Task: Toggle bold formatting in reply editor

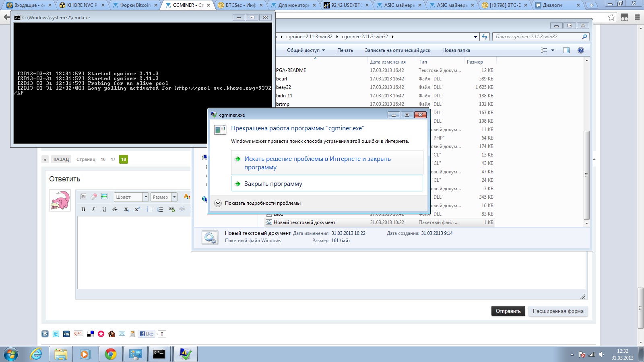Action: pyautogui.click(x=83, y=209)
